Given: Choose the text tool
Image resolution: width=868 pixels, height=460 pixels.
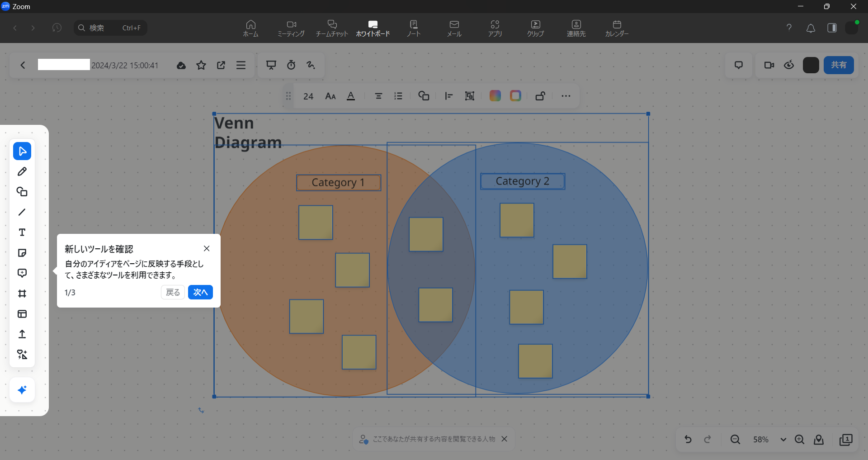Looking at the screenshot, I should point(22,232).
